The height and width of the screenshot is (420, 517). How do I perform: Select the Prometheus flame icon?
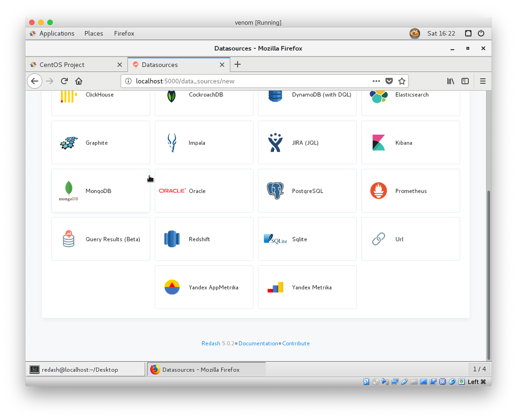(x=379, y=191)
